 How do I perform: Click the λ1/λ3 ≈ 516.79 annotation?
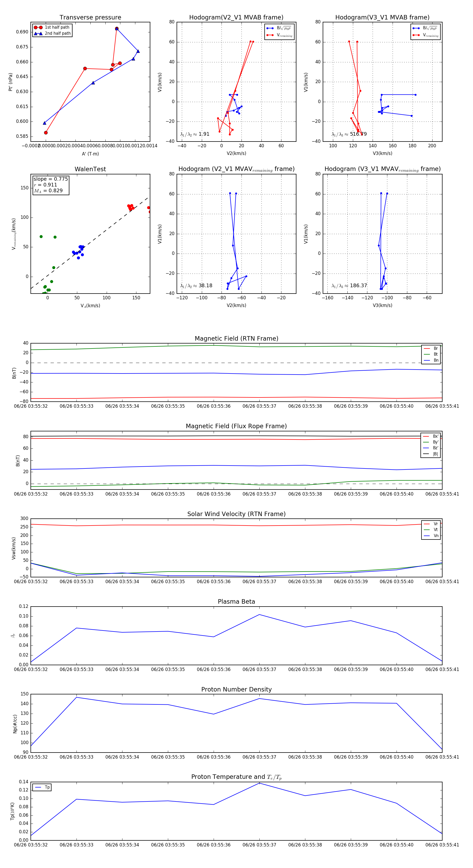[x=349, y=134]
